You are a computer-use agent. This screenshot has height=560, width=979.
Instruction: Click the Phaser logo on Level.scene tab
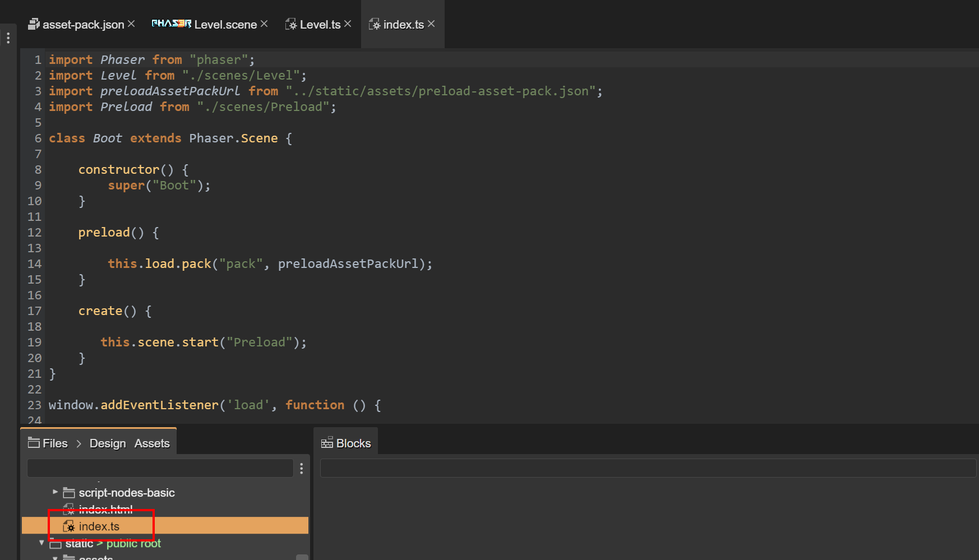pos(172,24)
